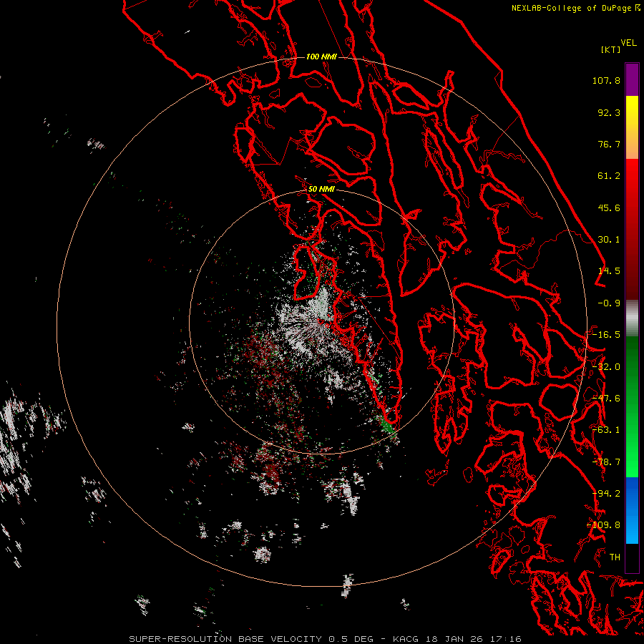This screenshot has width=644, height=644.
Task: Select the -94.2 value on velocity scale
Action: pos(606,494)
